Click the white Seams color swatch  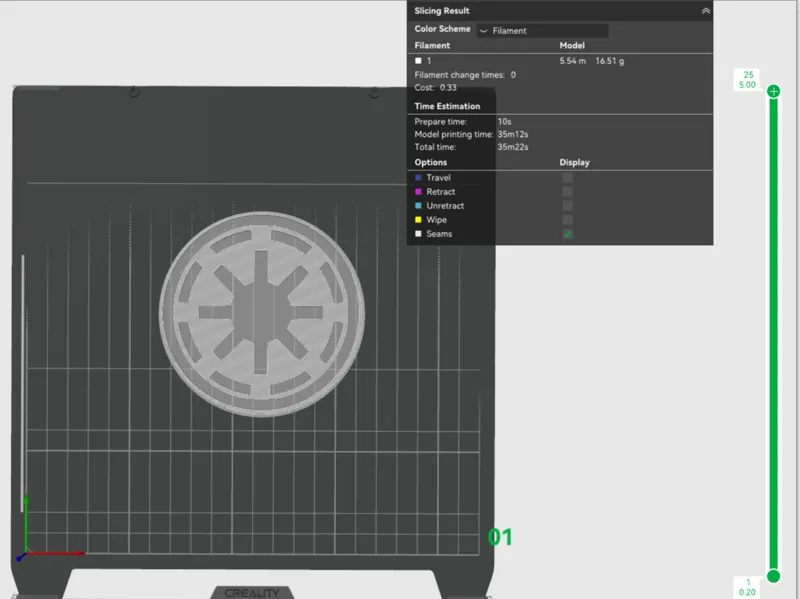418,234
